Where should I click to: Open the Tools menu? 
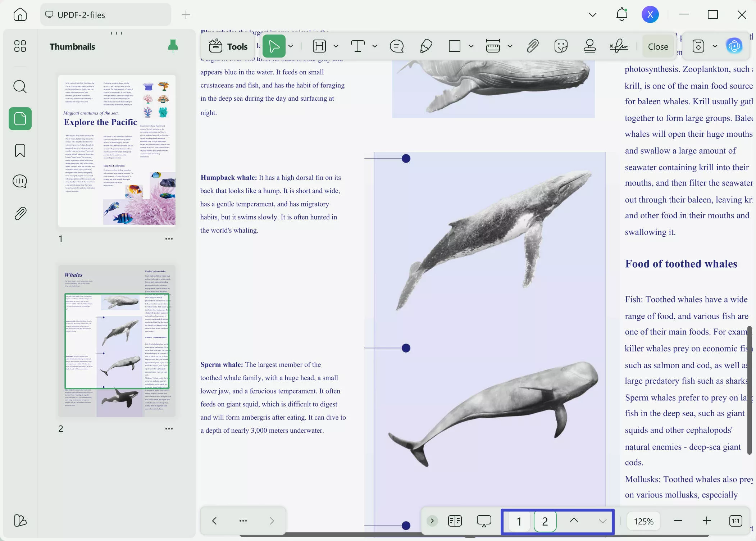pos(229,46)
